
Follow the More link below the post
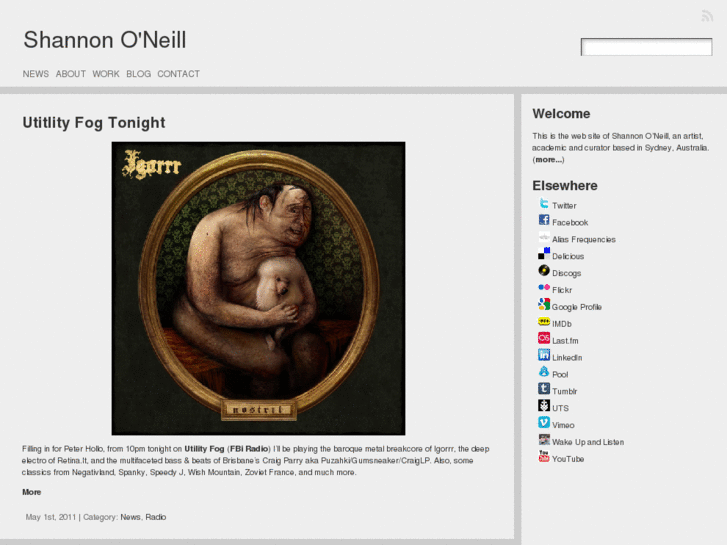(32, 492)
